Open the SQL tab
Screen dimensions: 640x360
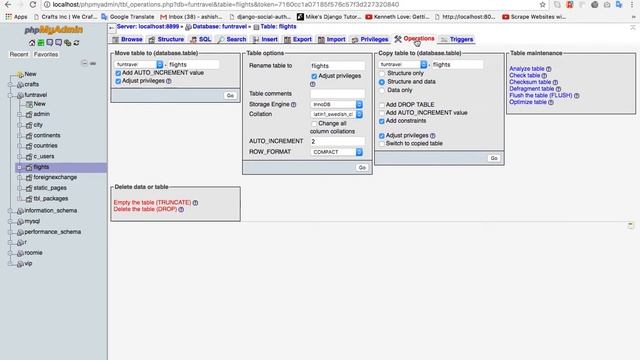coord(201,40)
